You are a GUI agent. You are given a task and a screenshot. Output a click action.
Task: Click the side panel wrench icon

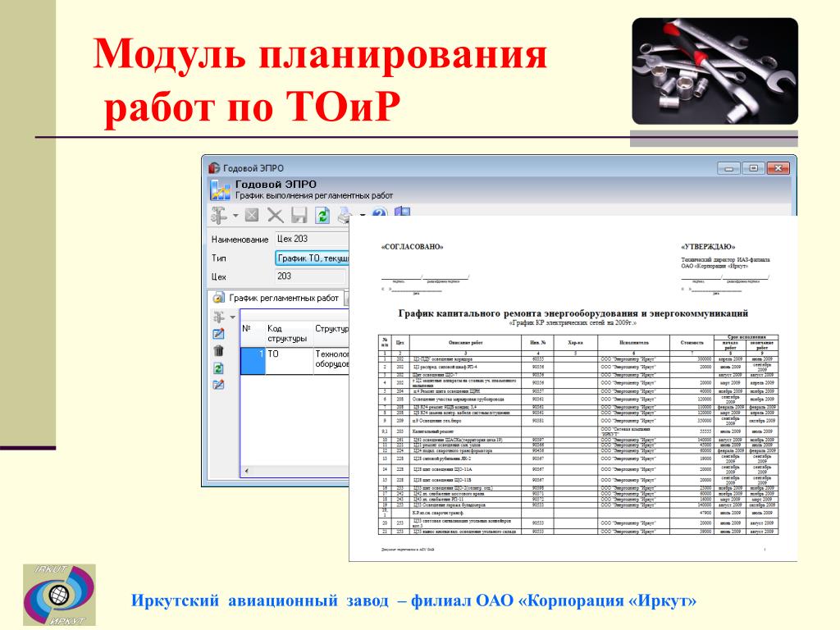point(218,317)
